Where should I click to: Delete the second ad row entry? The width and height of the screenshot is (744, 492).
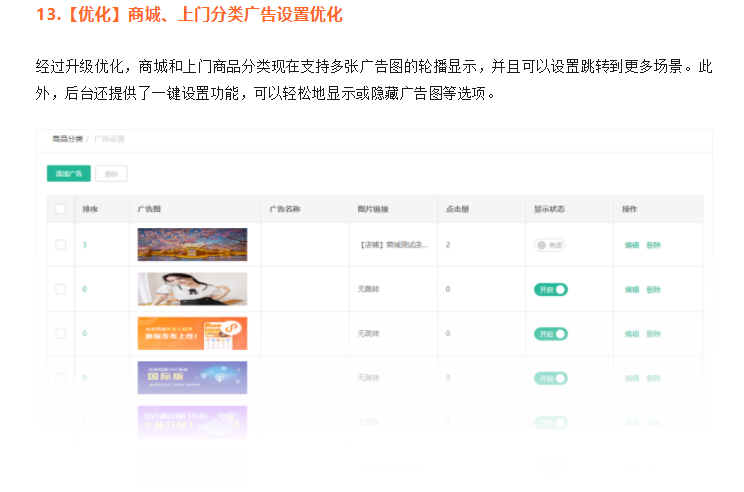click(653, 289)
